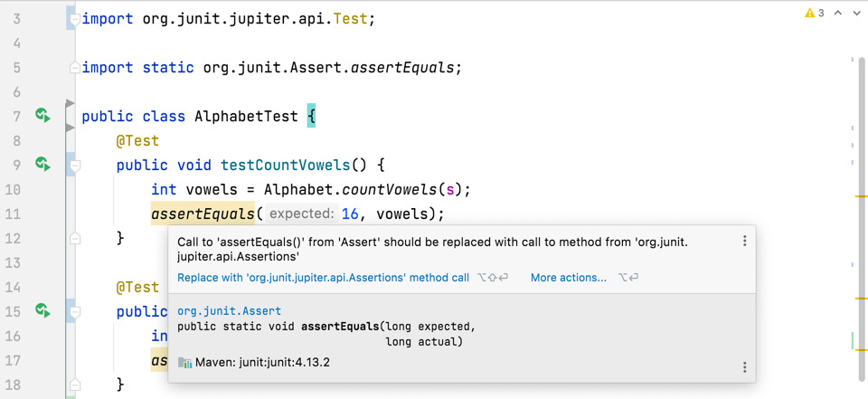Click the run test icon on line 15
Screen dimensions: 868x399
click(42, 310)
